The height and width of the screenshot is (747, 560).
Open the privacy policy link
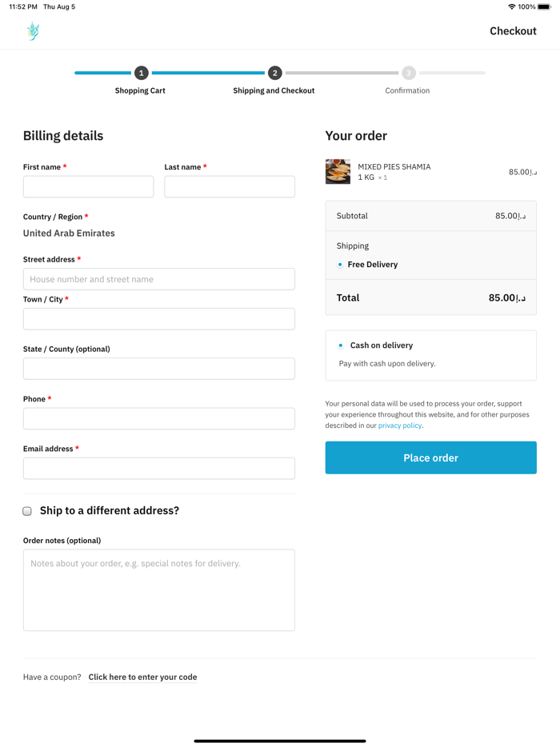400,425
